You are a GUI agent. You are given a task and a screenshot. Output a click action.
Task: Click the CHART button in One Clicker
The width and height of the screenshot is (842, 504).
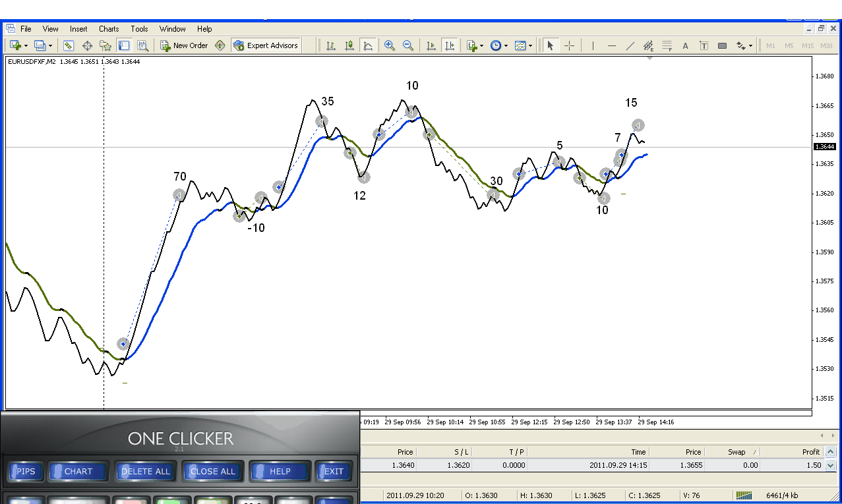point(78,471)
